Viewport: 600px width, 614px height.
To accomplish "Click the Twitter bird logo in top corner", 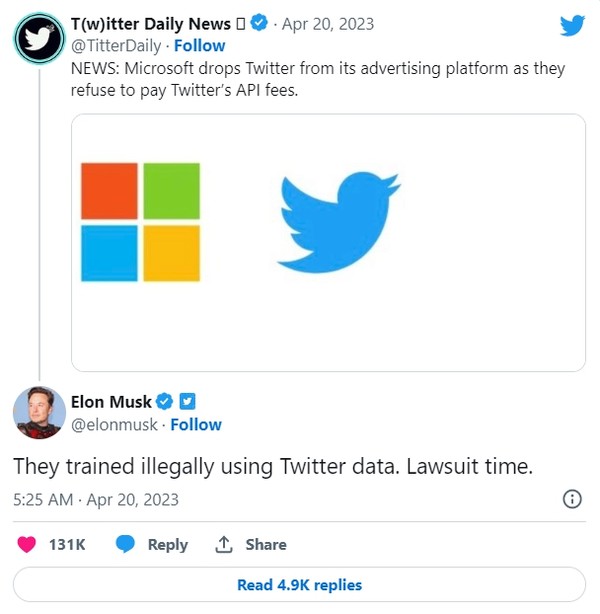I will (572, 24).
